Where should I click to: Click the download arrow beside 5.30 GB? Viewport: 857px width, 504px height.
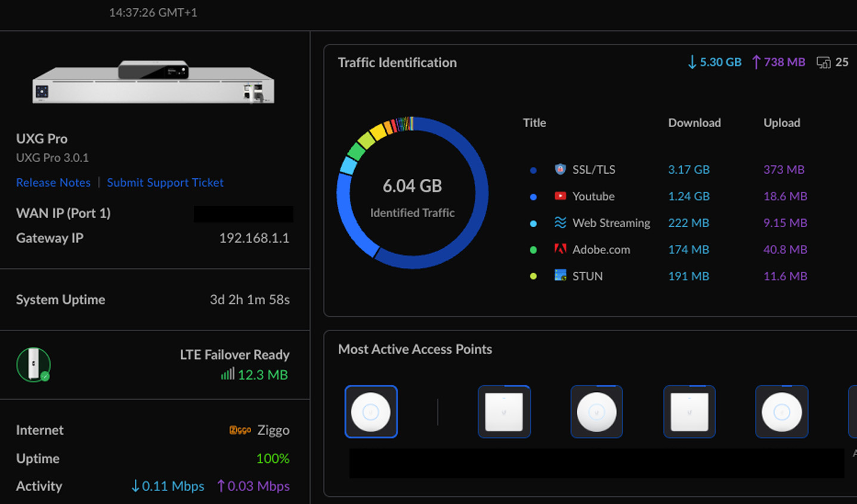click(692, 62)
